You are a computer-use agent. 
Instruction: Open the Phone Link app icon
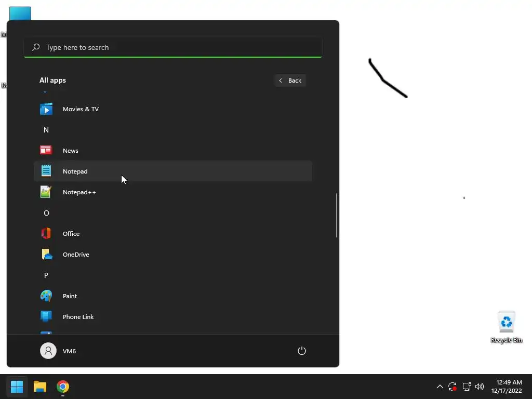coord(46,316)
